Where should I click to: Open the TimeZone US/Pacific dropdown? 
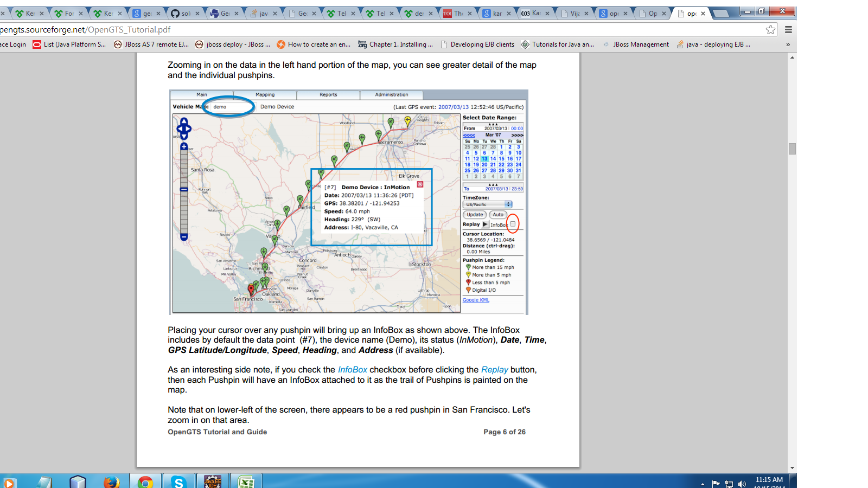[487, 204]
